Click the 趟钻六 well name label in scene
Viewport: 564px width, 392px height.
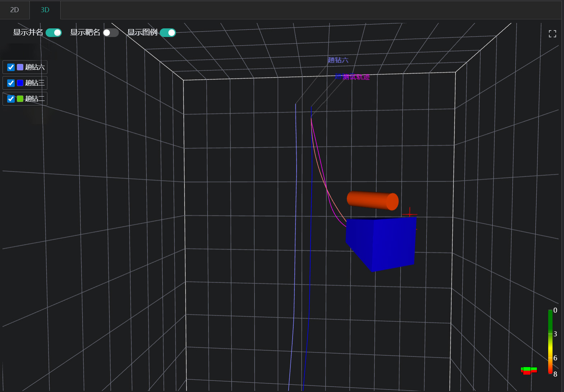338,60
